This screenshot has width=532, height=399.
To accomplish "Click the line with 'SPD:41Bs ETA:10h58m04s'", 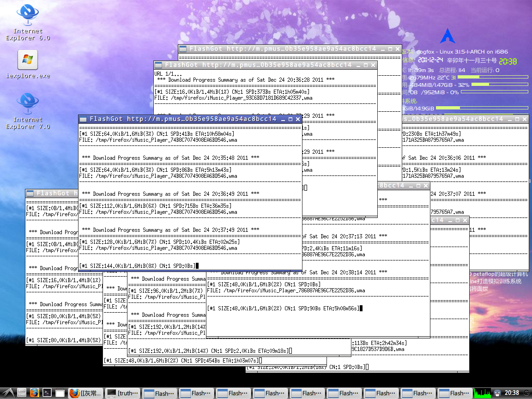I will (157, 133).
